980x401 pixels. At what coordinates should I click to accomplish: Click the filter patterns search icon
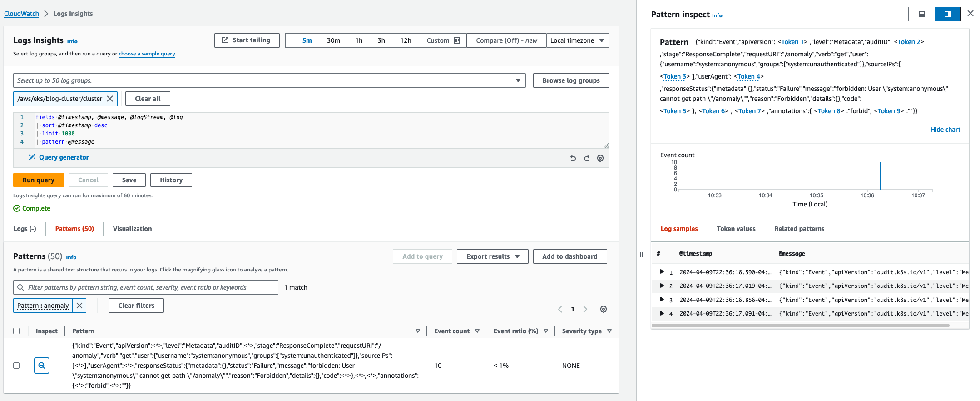pyautogui.click(x=20, y=287)
